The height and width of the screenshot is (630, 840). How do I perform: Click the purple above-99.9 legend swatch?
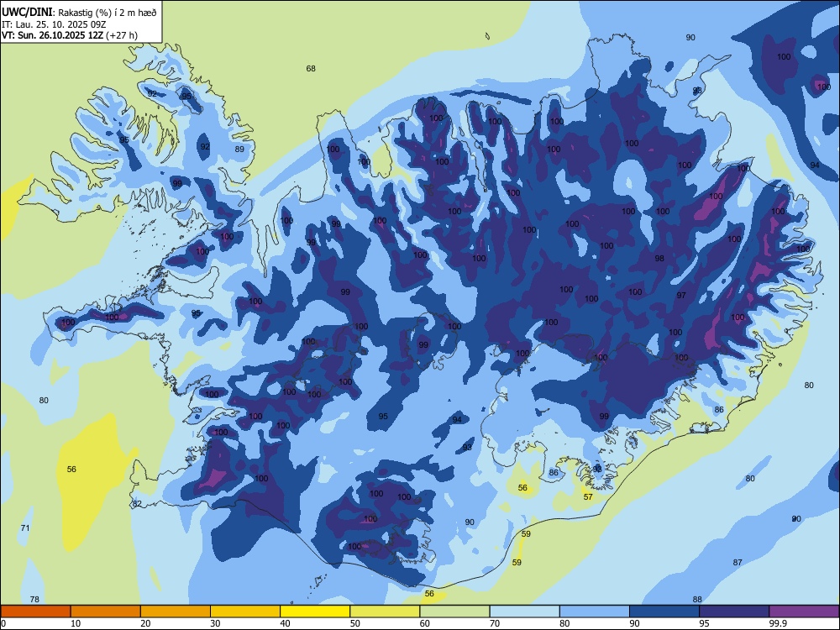(804, 612)
